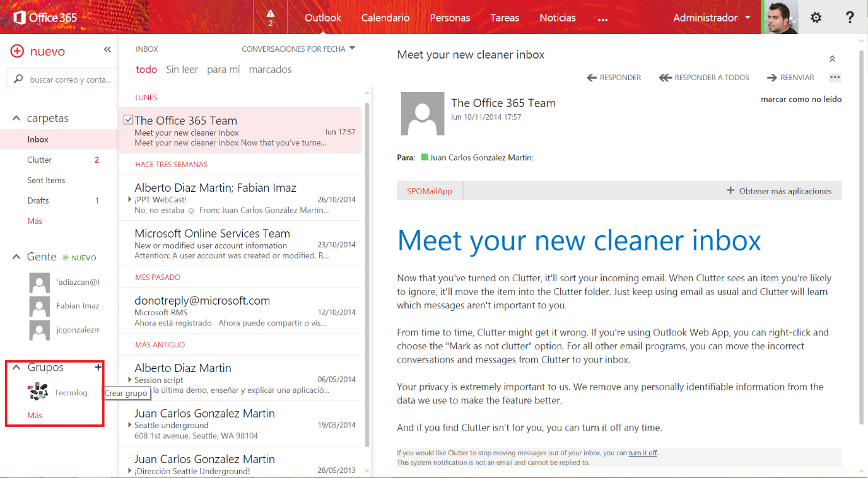
Task: Compose mail with the nuevo plus icon
Action: (x=18, y=50)
